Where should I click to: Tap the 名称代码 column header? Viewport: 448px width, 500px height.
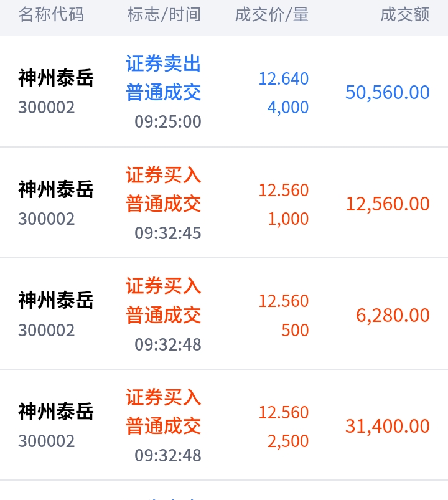click(x=51, y=15)
